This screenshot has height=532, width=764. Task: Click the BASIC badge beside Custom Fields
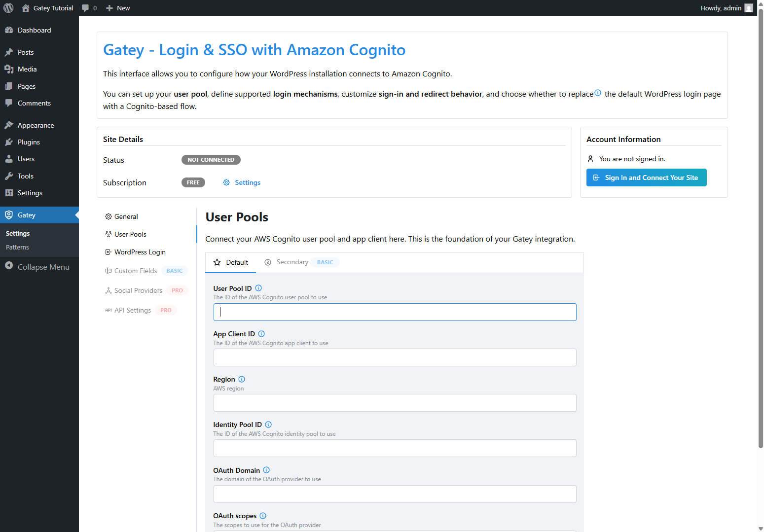[175, 271]
